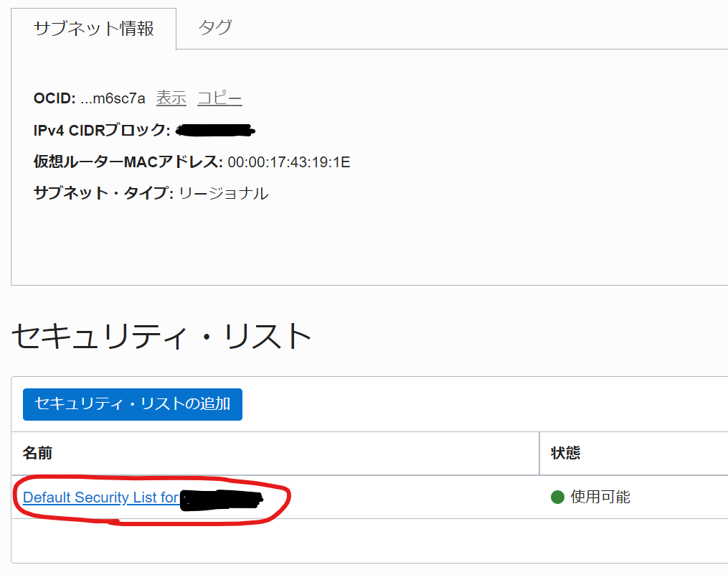Switch to the サブネット情報 tab
728x575 pixels.
tap(93, 28)
